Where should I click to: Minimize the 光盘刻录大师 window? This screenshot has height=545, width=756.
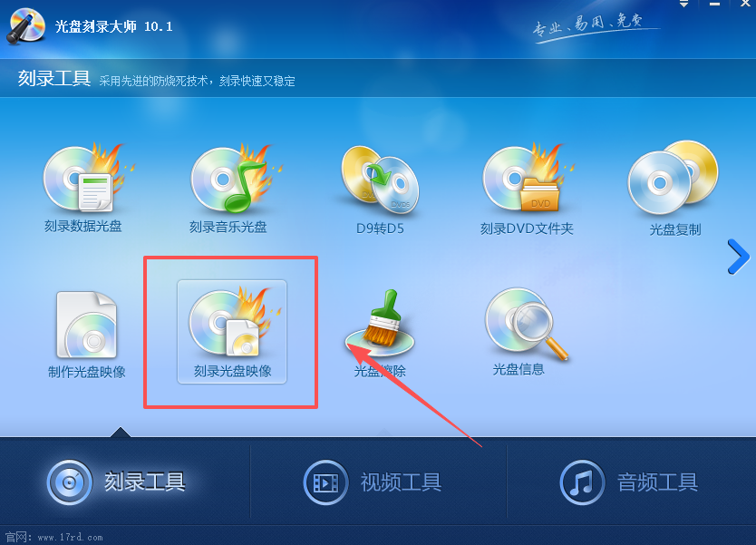[714, 4]
